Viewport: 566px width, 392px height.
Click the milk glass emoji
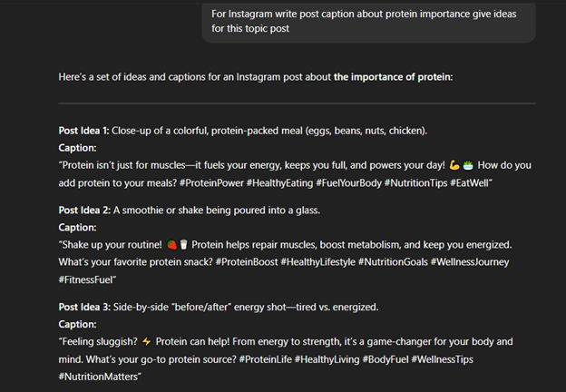(183, 244)
